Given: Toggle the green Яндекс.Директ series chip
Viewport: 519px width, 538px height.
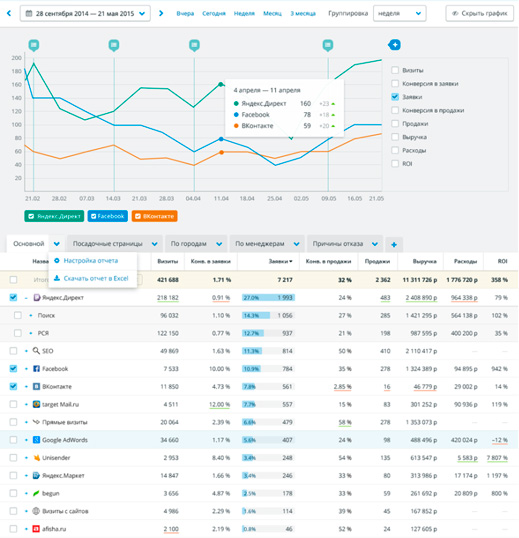Looking at the screenshot, I should click(54, 216).
